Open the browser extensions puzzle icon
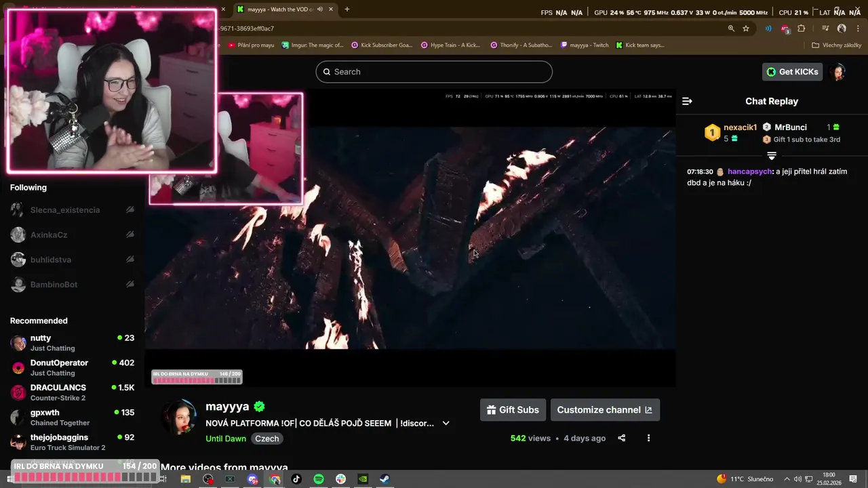The height and width of the screenshot is (488, 868). [x=802, y=28]
